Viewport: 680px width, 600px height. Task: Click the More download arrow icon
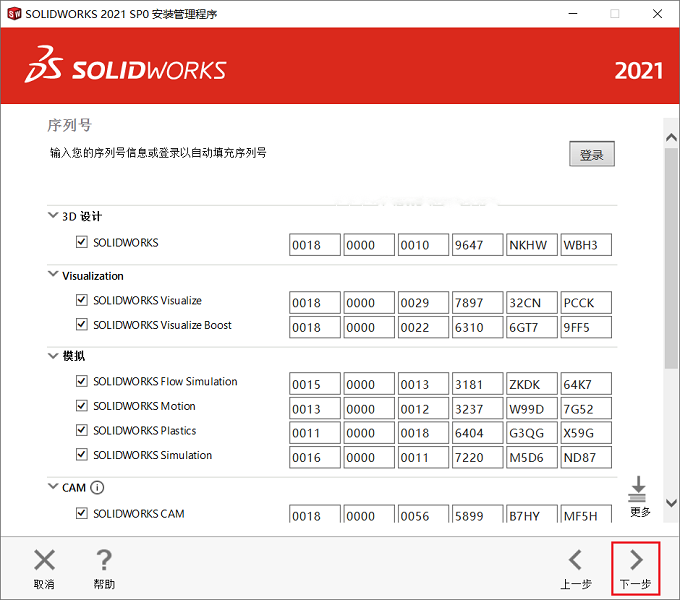coord(638,489)
